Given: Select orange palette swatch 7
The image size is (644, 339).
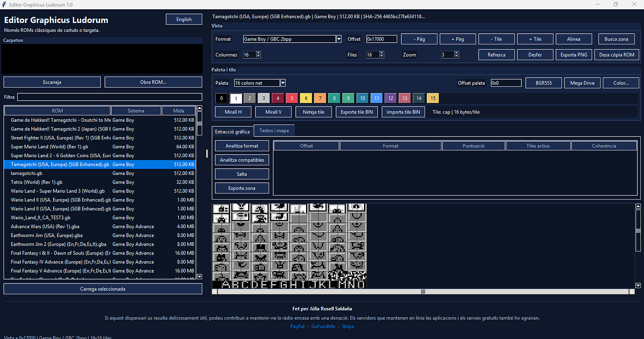Looking at the screenshot, I should coord(320,98).
